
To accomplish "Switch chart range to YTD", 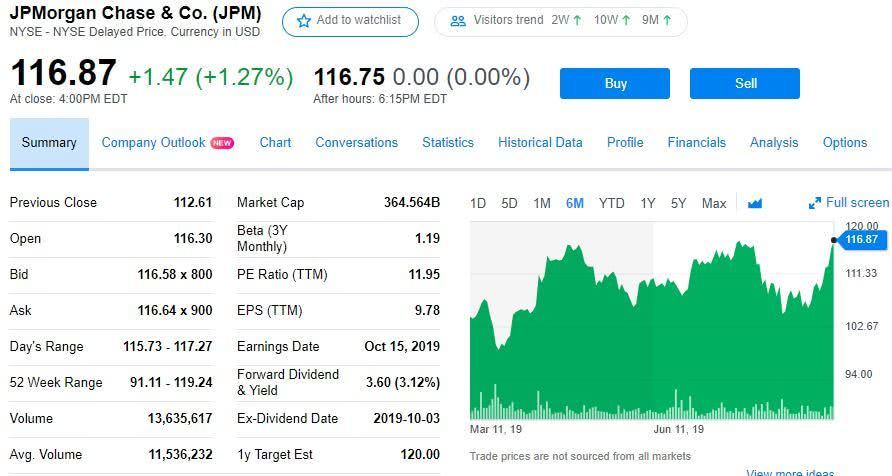I will pyautogui.click(x=611, y=203).
